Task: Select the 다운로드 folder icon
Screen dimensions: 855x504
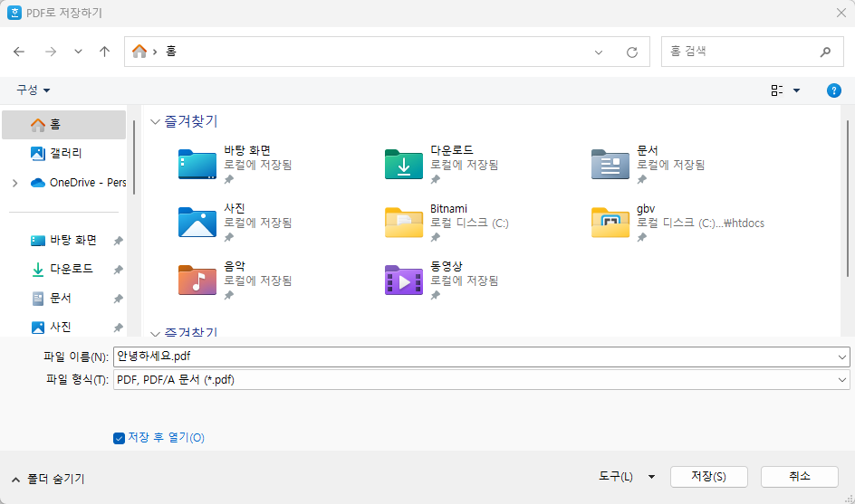Action: click(x=404, y=164)
